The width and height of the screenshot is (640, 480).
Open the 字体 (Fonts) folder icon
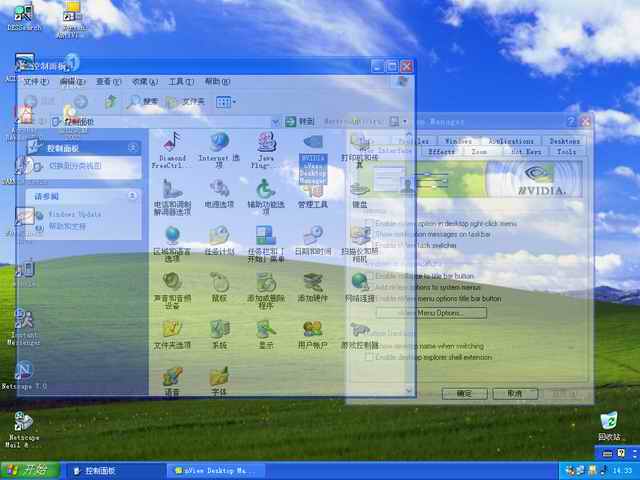tap(218, 380)
